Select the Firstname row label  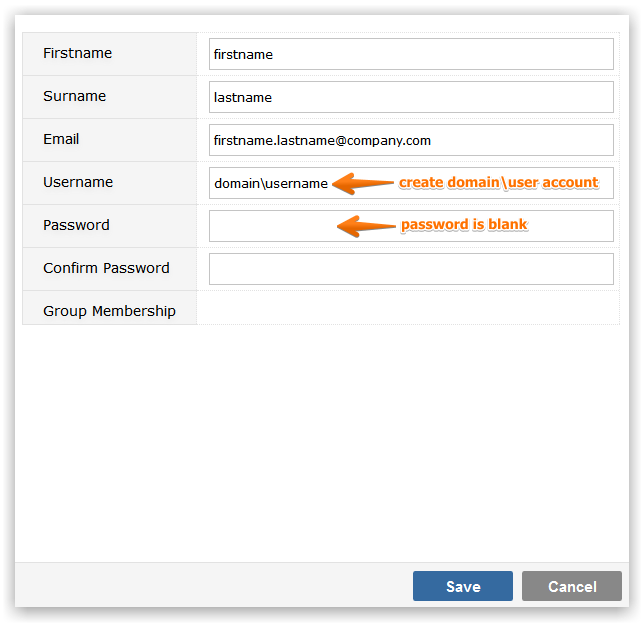click(x=78, y=53)
